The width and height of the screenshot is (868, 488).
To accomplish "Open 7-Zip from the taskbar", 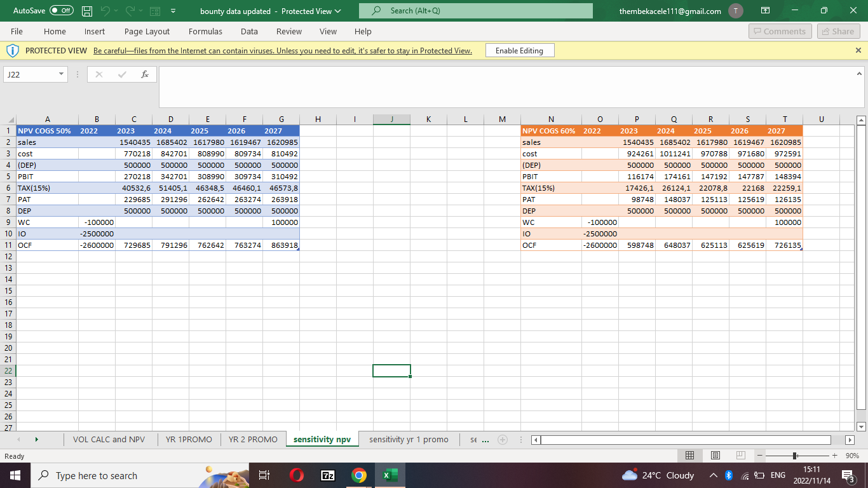I will click(x=328, y=475).
